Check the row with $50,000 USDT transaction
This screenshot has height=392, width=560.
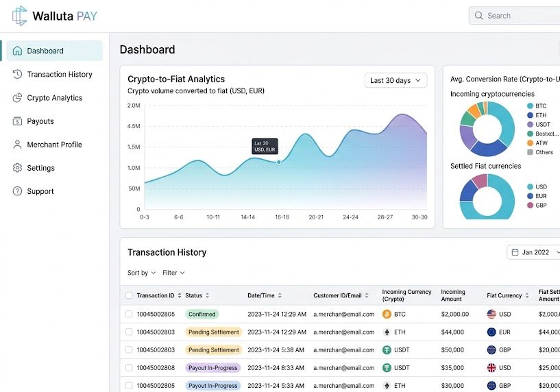(129, 350)
